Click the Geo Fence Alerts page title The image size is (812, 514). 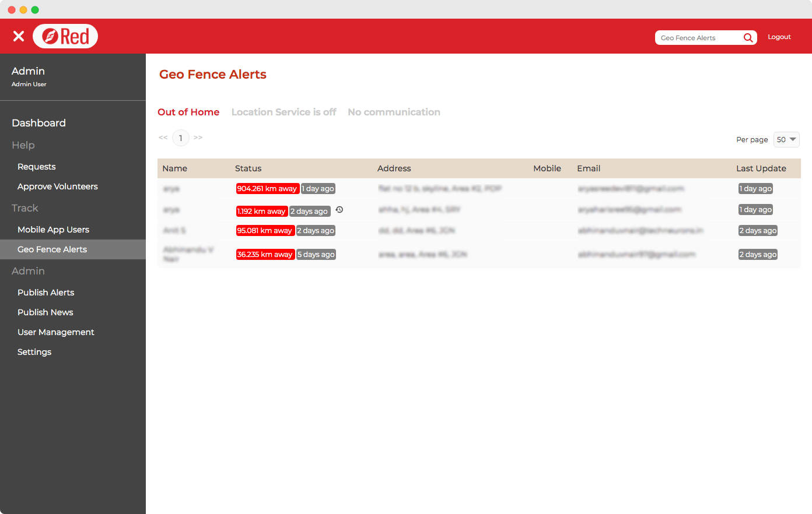pos(213,75)
